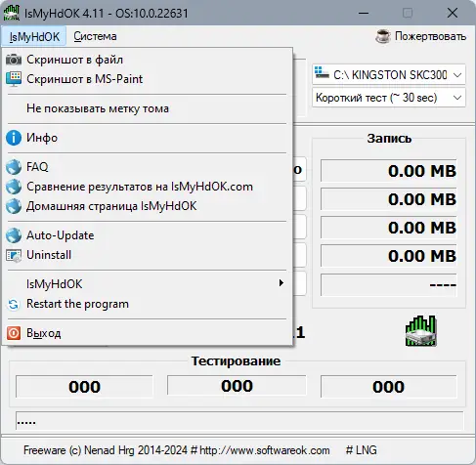The width and height of the screenshot is (476, 465).
Task: Click the ---- write result field
Action: click(x=389, y=285)
